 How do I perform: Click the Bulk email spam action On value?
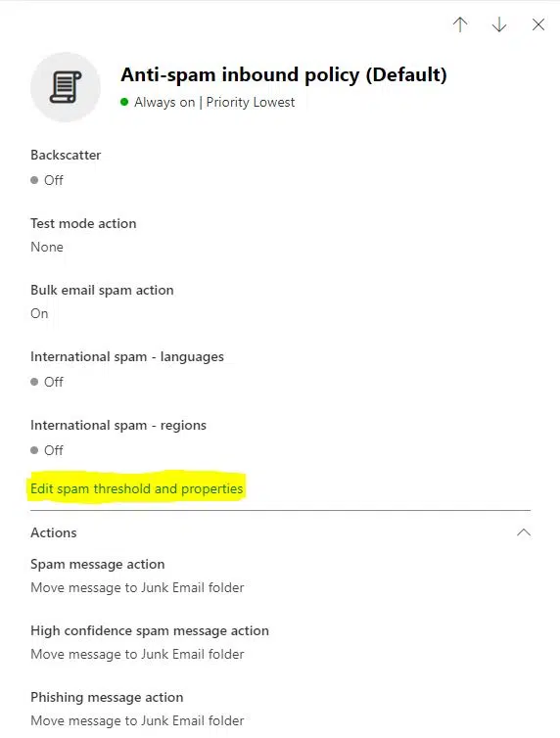point(39,313)
